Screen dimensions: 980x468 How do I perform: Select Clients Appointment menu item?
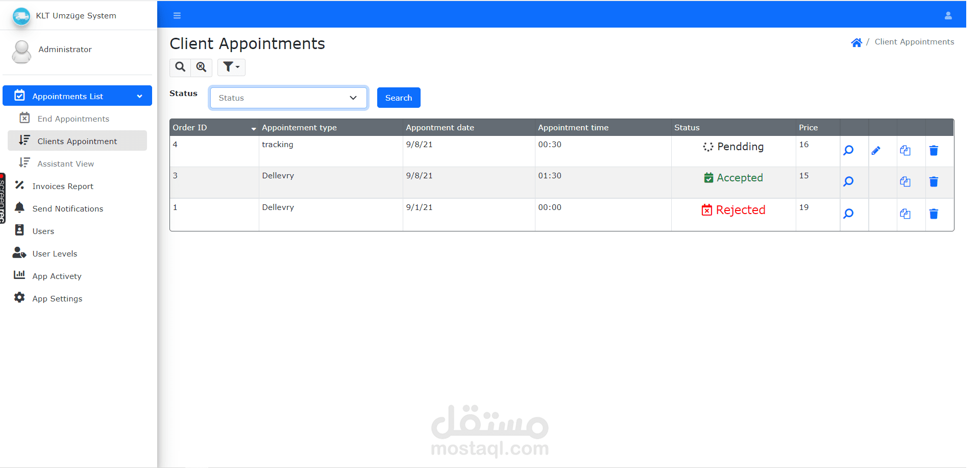pyautogui.click(x=77, y=141)
